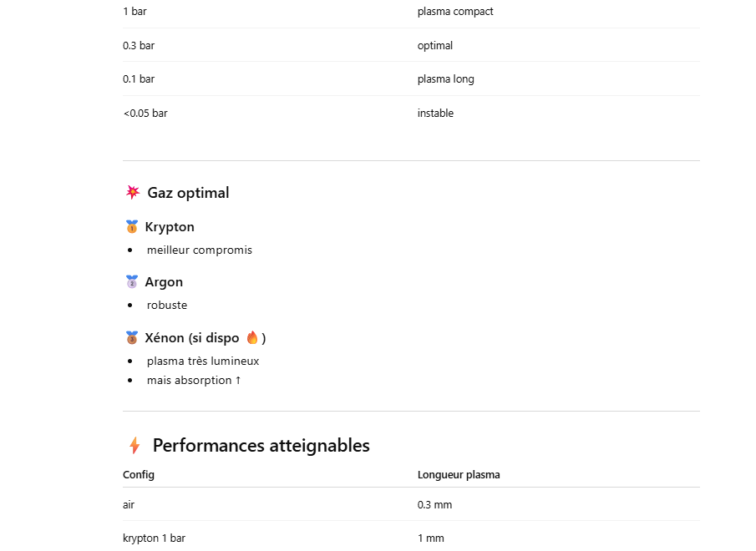Click the 'meilleur compromis' bullet item

199,250
